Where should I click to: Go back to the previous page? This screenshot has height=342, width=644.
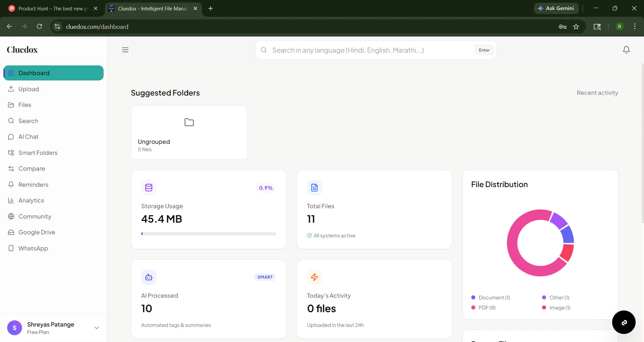point(9,26)
